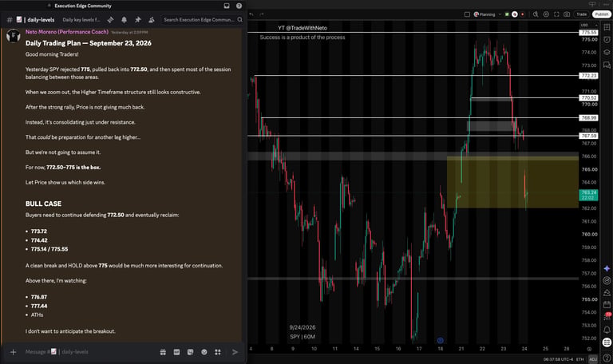Open sticker picker in message bar

click(191, 352)
